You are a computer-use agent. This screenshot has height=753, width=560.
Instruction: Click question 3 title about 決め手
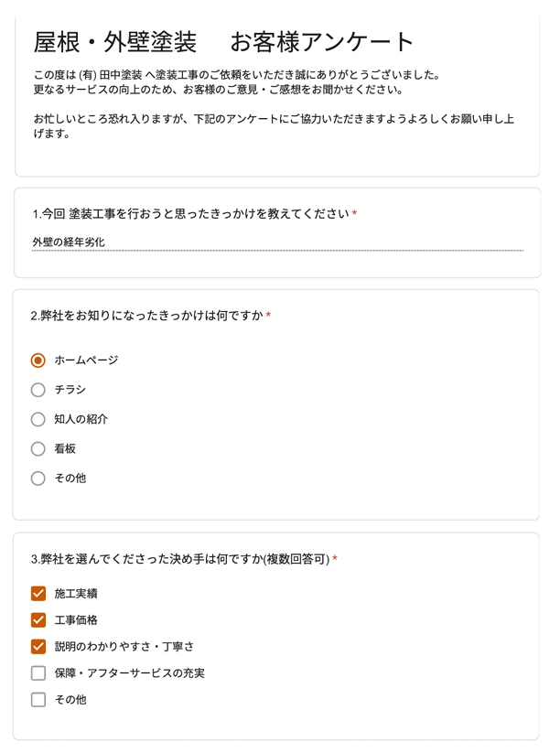179,559
